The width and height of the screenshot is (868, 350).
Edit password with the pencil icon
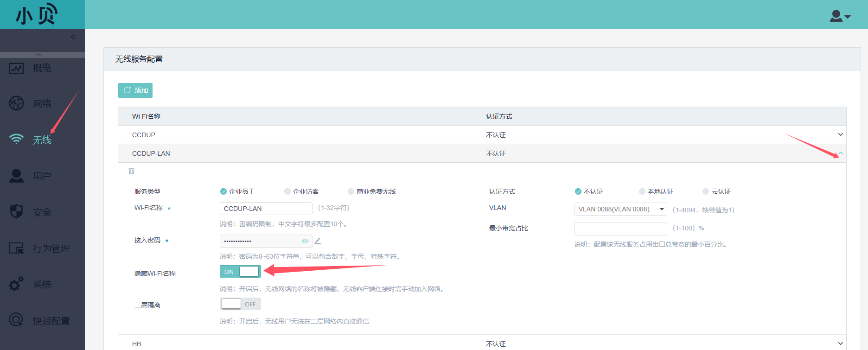click(x=318, y=241)
